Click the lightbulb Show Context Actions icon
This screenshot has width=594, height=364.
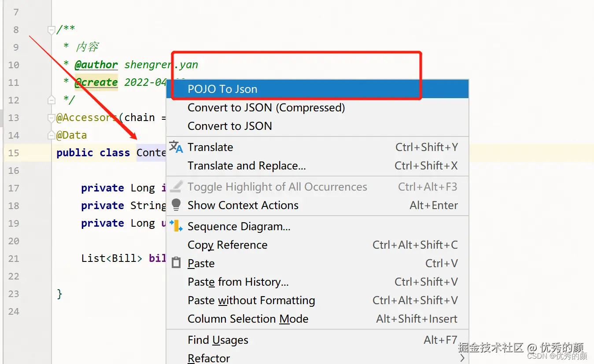[176, 205]
